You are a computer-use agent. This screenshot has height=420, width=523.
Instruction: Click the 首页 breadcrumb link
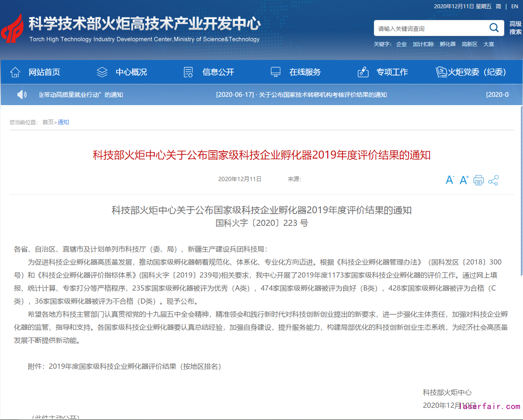point(48,122)
